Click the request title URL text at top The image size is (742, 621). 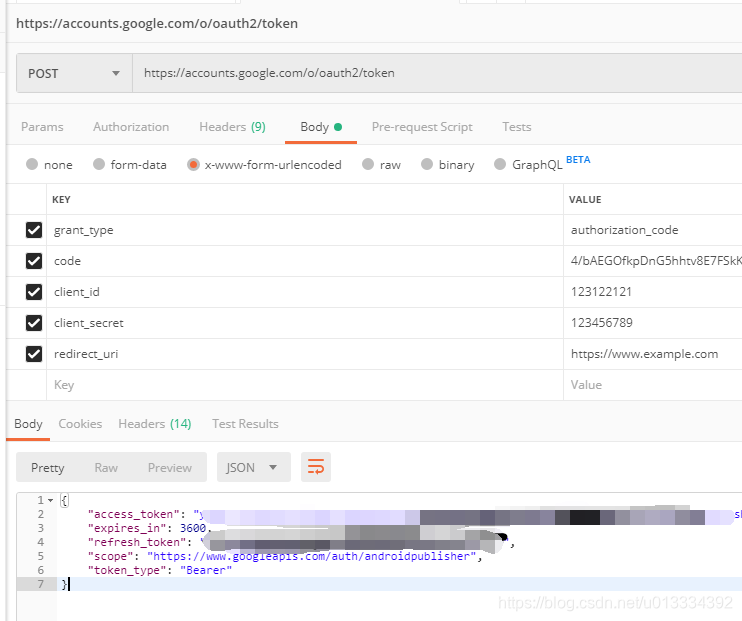tap(157, 23)
